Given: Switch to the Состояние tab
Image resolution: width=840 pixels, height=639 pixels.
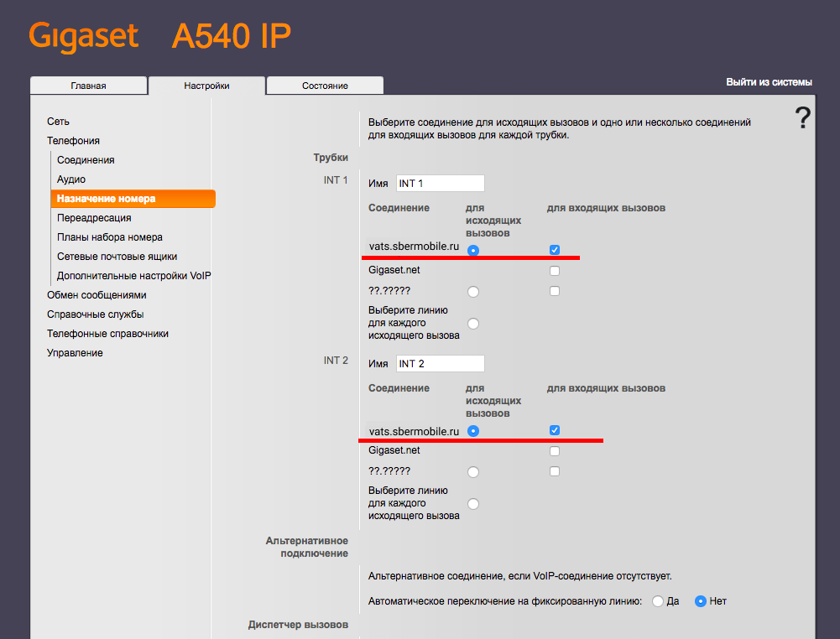Looking at the screenshot, I should click(x=325, y=86).
